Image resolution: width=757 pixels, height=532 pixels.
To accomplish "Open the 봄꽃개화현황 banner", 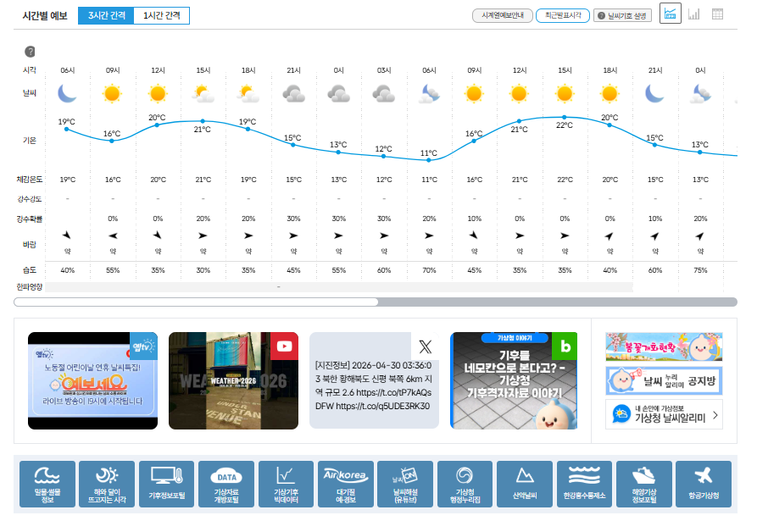I will (x=664, y=346).
